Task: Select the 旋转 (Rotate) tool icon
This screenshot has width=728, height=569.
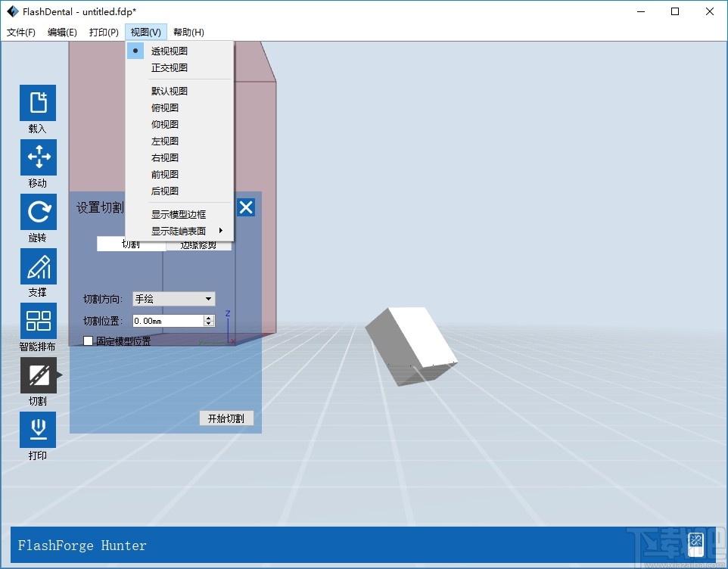Action: [39, 212]
